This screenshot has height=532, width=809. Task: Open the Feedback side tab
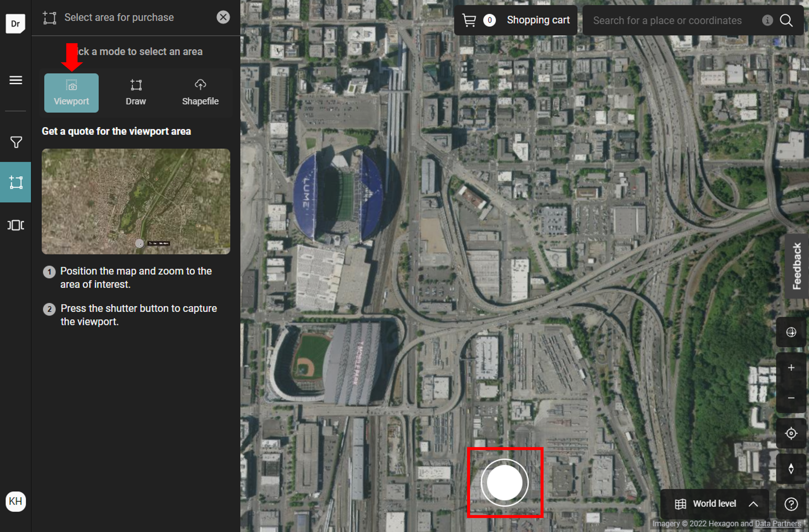pyautogui.click(x=796, y=266)
